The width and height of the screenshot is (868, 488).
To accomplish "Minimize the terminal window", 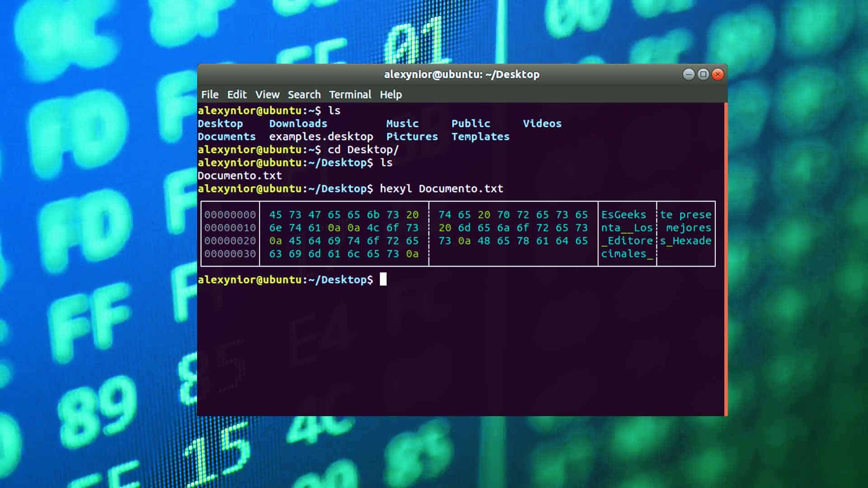I will [x=688, y=74].
